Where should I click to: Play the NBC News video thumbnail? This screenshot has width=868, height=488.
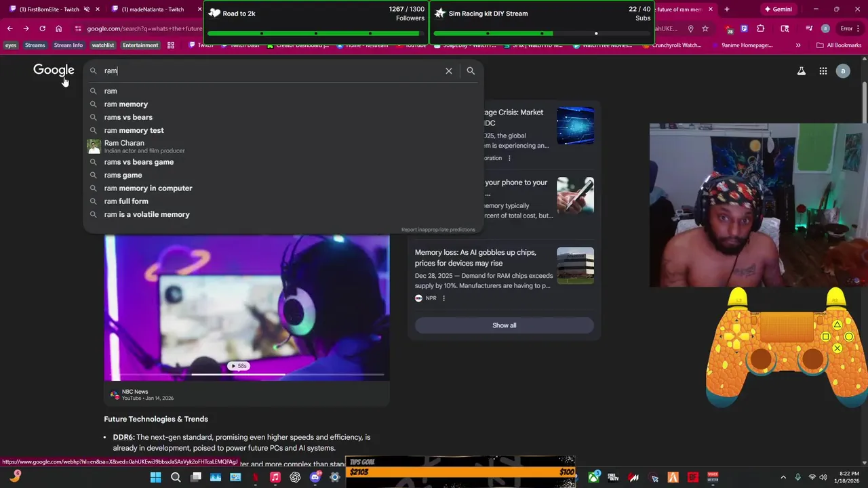click(x=247, y=307)
